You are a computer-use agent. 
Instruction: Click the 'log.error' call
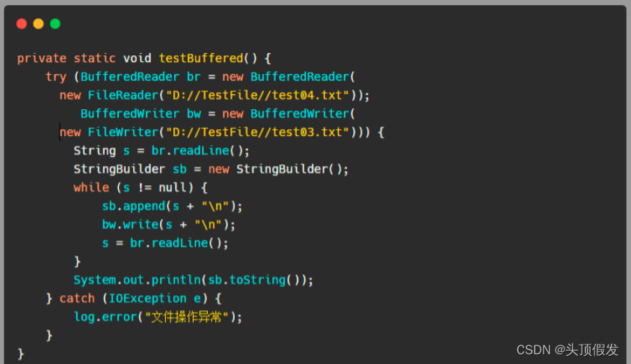(x=105, y=318)
